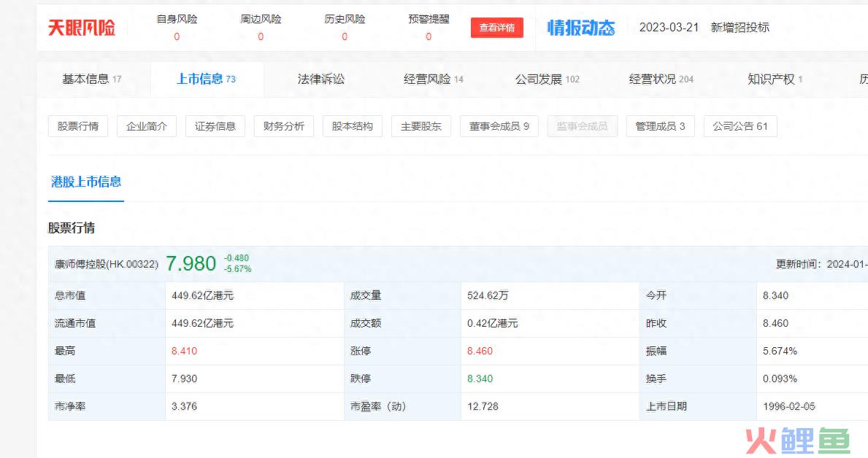
Task: Click the greyed 监事会成员 button
Action: 583,126
